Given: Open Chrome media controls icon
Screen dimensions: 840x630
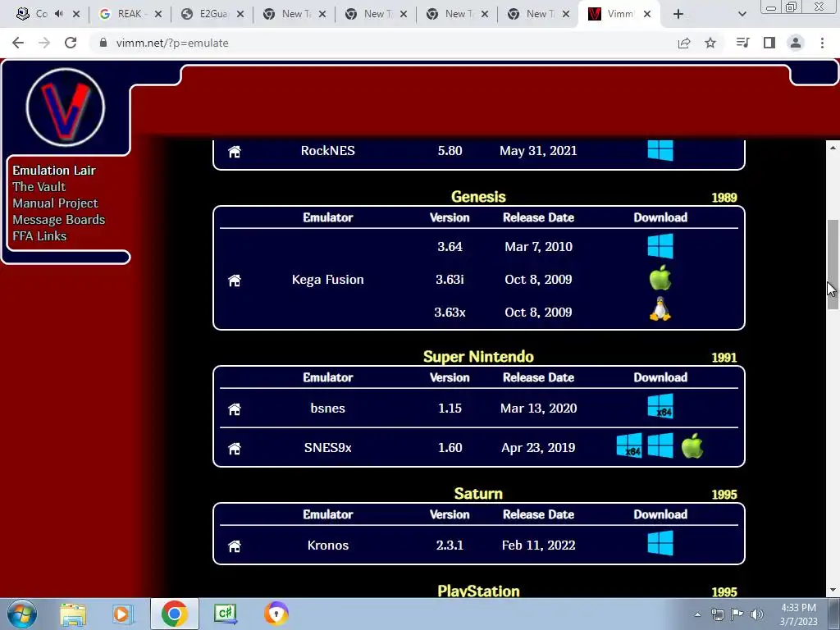Looking at the screenshot, I should (x=742, y=43).
